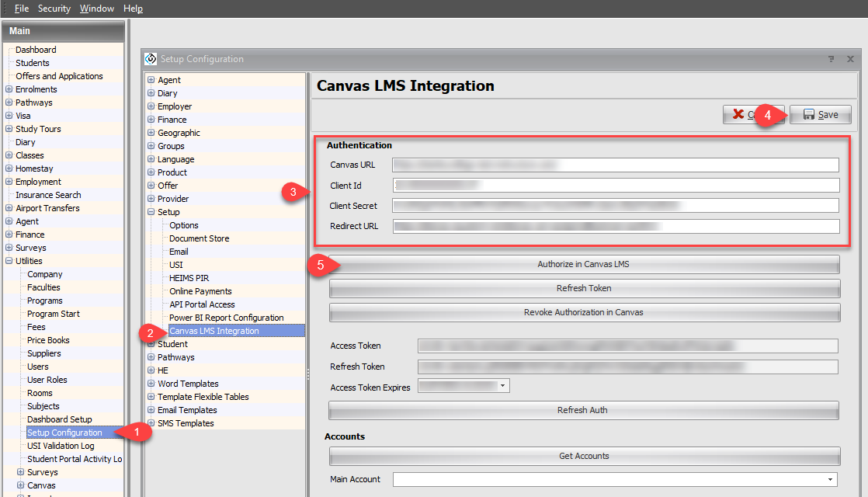
Task: Click the Setup Configuration window icon
Action: (151, 59)
